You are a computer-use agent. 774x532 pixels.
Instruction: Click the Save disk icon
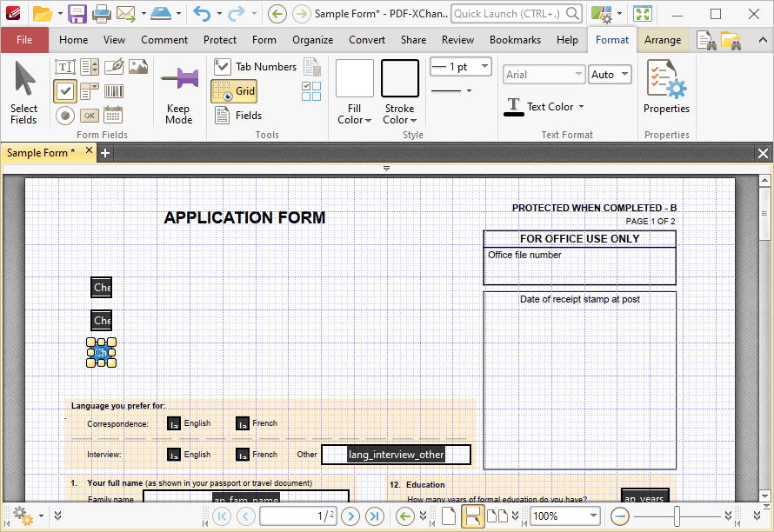(x=77, y=14)
